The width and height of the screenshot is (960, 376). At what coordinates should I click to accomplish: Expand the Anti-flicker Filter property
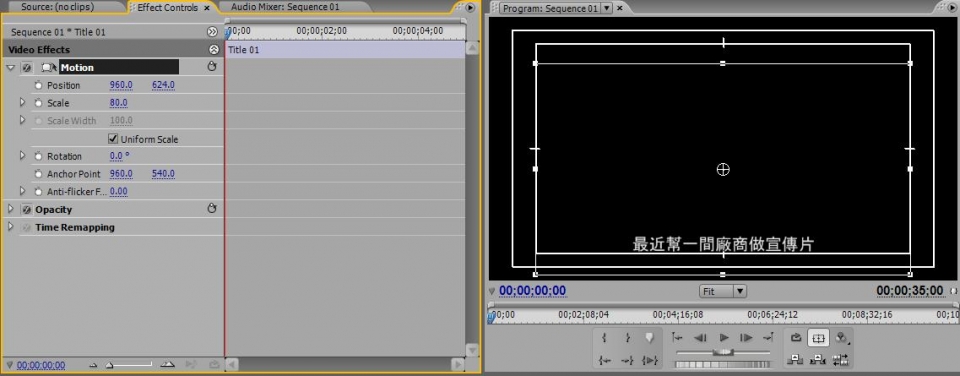click(x=23, y=192)
